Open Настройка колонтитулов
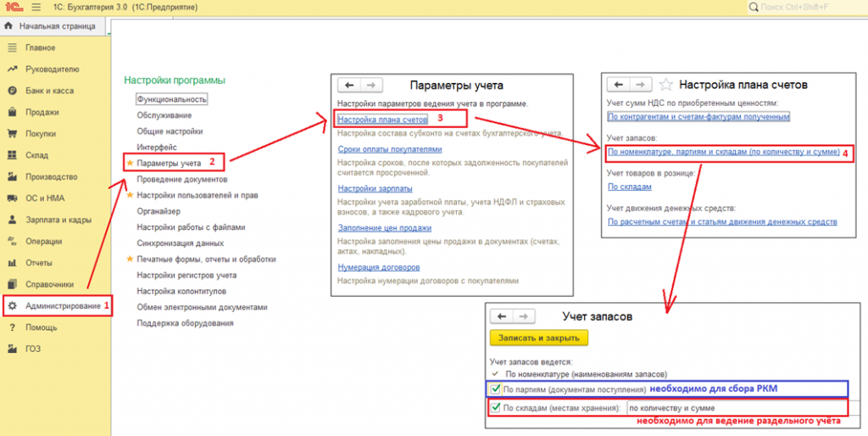This screenshot has width=868, height=436. [181, 291]
